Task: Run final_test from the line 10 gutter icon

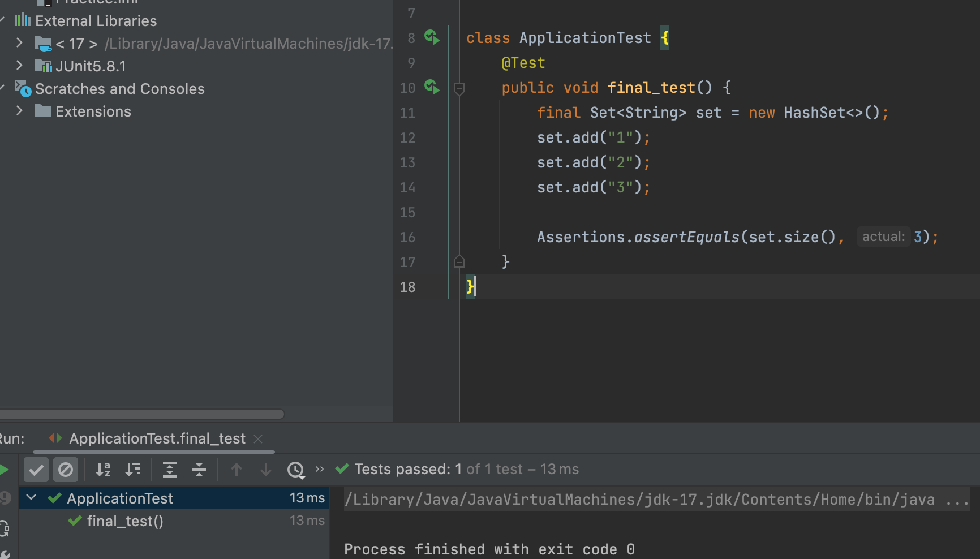Action: pos(432,87)
